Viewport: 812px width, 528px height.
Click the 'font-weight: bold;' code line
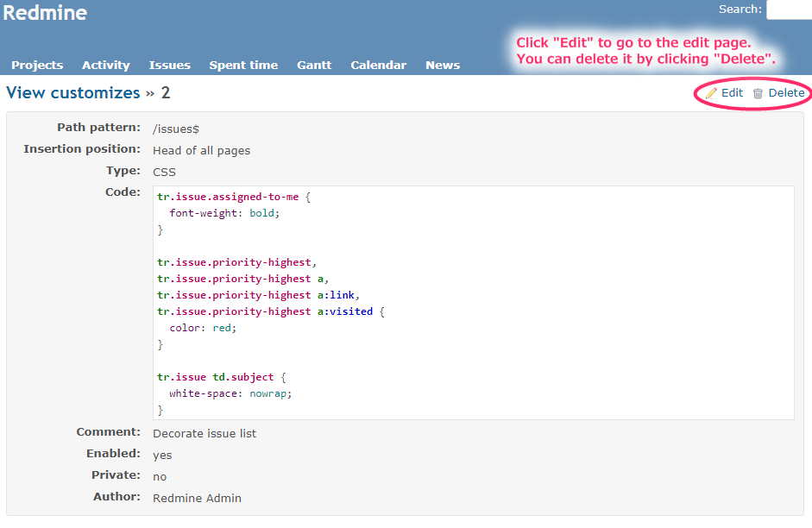(224, 213)
